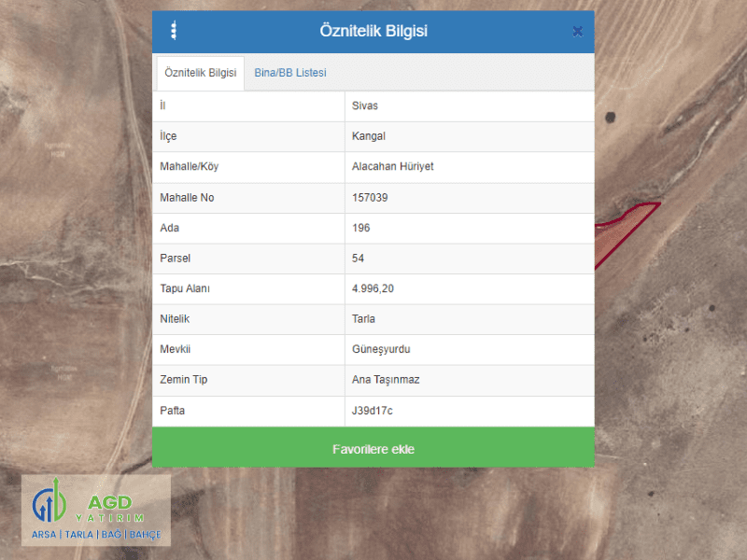747x560 pixels.
Task: Close the Öznitelik Bilgisi dialog
Action: point(577,32)
